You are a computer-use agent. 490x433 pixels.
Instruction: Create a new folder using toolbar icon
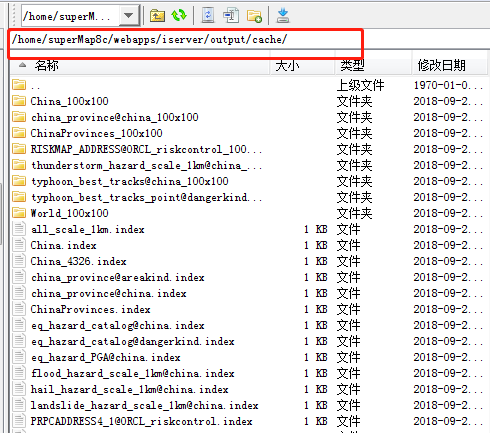[254, 16]
